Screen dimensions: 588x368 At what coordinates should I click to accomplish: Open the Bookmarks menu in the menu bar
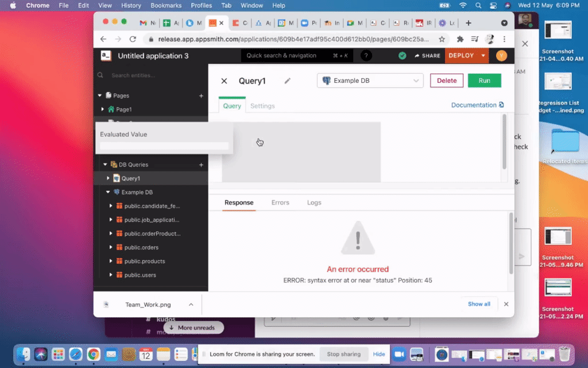[x=166, y=5]
